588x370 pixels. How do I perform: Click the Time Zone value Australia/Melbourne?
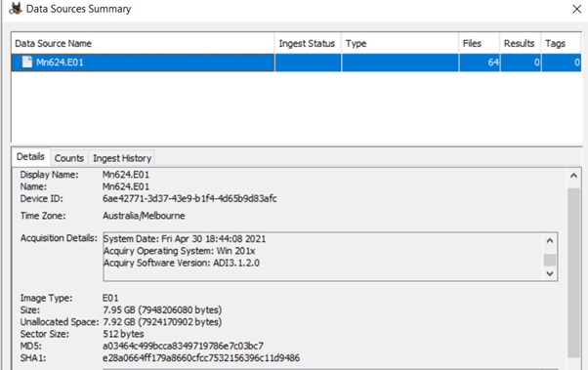144,216
